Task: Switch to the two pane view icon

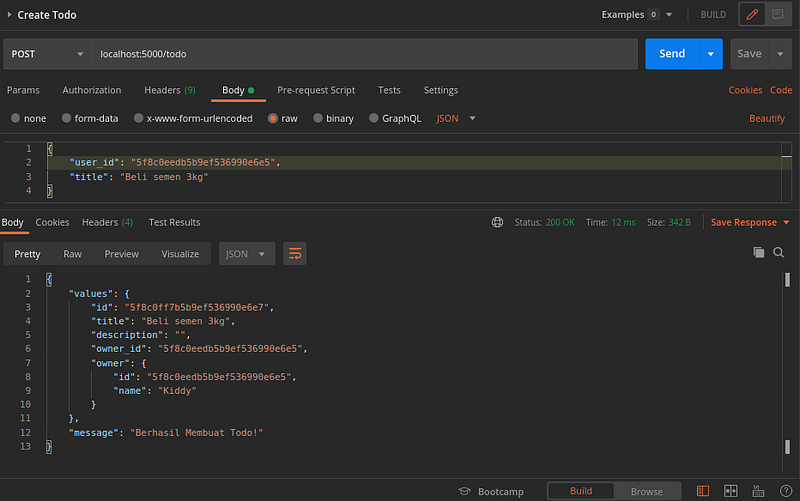Action: click(x=731, y=491)
